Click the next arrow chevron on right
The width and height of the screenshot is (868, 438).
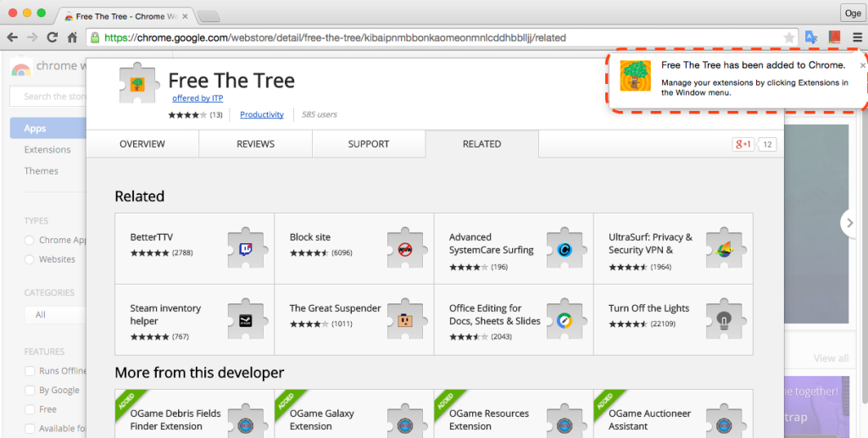(x=849, y=223)
